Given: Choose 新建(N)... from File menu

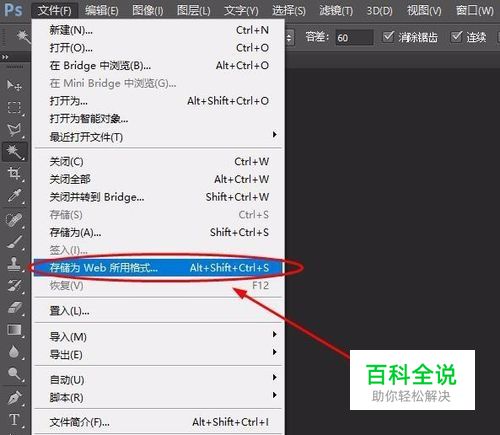Looking at the screenshot, I should 158,30.
